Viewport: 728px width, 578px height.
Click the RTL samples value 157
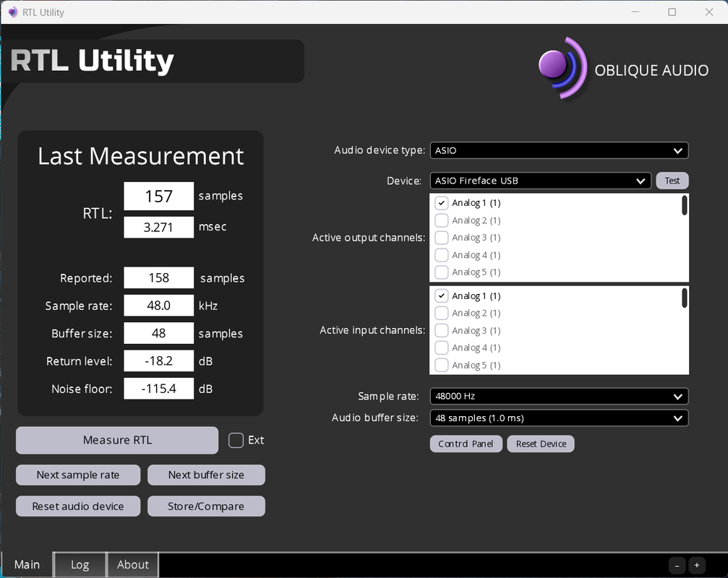tap(159, 197)
